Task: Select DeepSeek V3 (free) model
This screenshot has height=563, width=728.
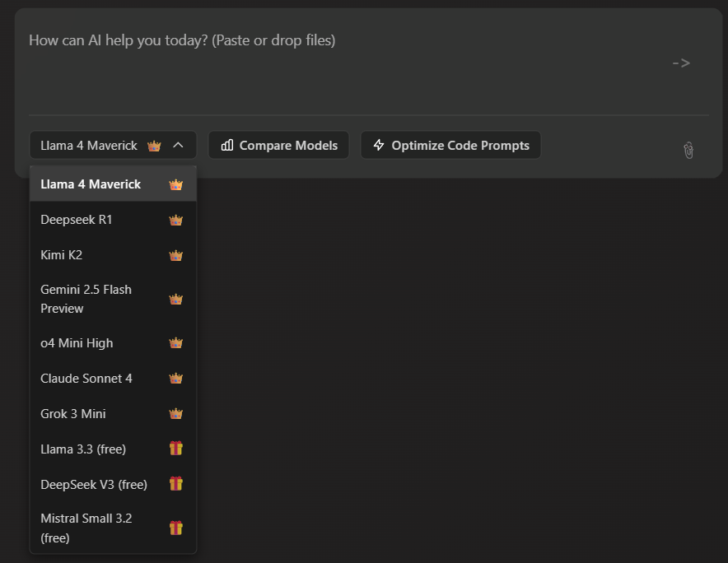Action: 113,484
